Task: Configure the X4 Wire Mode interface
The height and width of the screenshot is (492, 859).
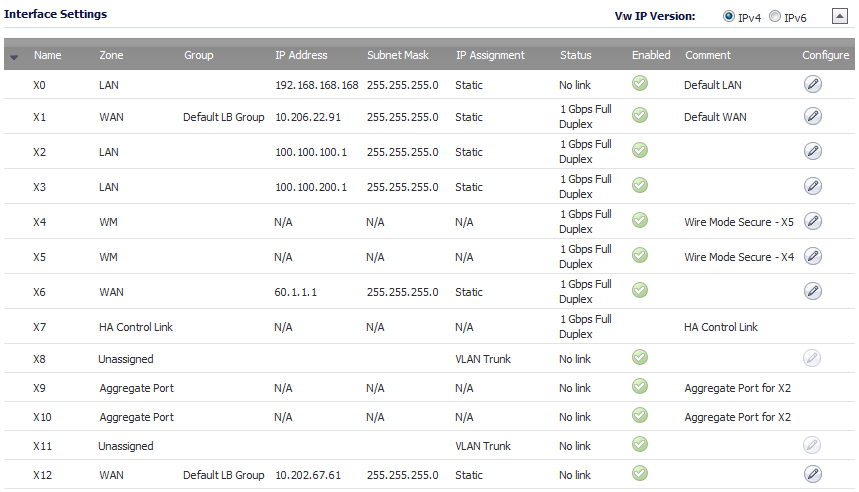Action: point(812,221)
